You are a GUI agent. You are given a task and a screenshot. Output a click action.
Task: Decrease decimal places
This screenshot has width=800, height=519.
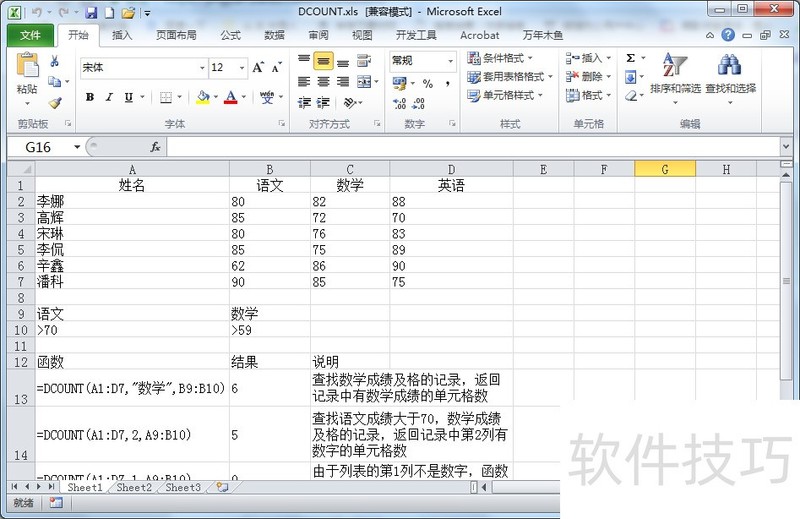419,104
